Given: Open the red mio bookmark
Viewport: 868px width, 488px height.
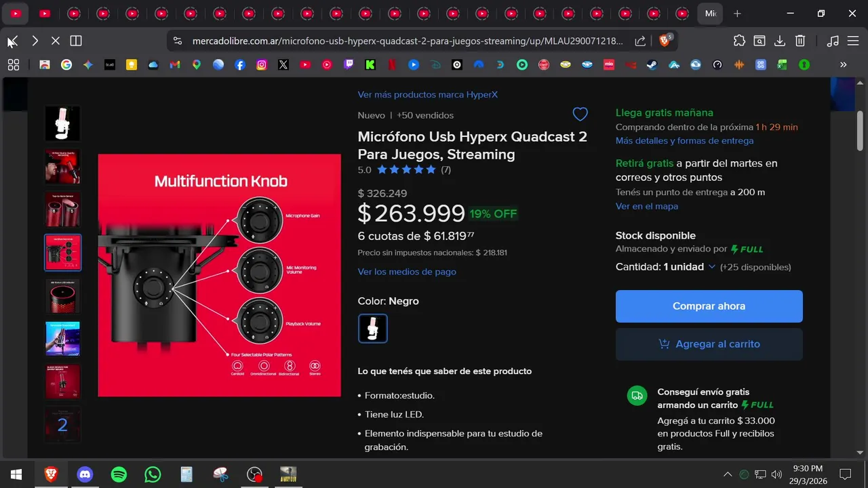Looking at the screenshot, I should [x=609, y=65].
